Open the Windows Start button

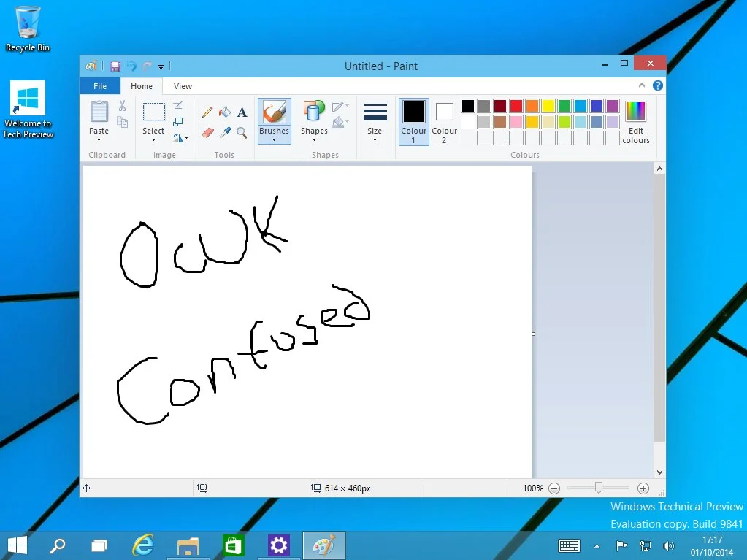click(18, 545)
